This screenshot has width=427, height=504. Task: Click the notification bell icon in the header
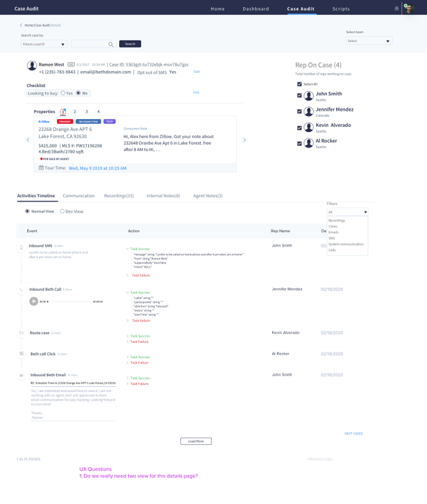(x=397, y=8)
